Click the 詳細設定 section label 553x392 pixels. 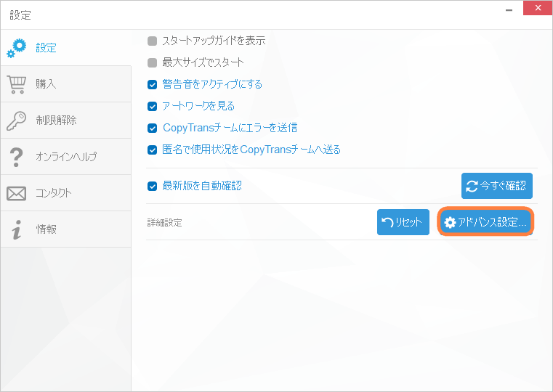pos(165,223)
